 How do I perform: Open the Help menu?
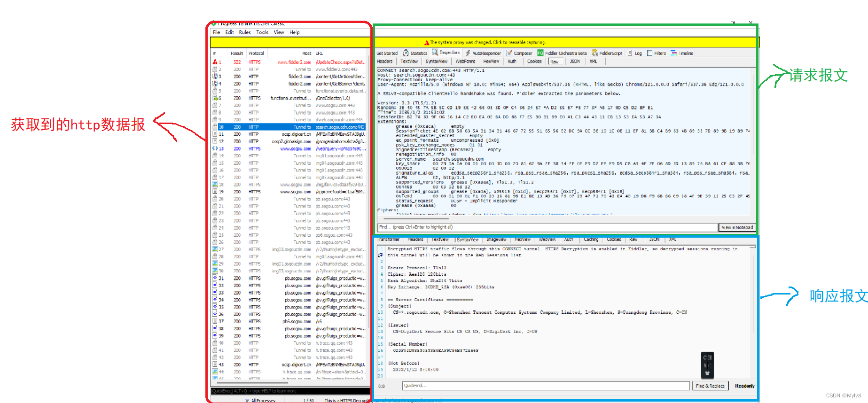(295, 32)
